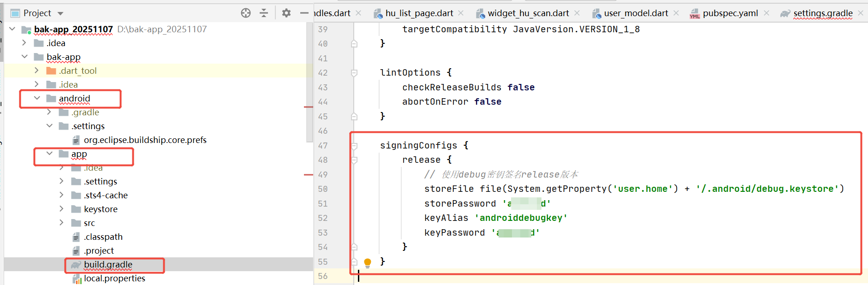
Task: Close the settings.gradle tab
Action: click(x=861, y=13)
